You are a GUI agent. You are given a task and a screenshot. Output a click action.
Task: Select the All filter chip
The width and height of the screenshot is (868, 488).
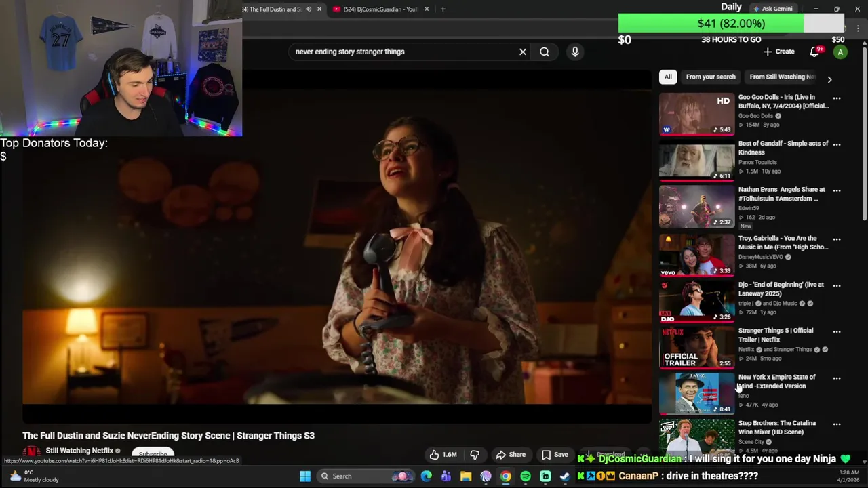[668, 77]
